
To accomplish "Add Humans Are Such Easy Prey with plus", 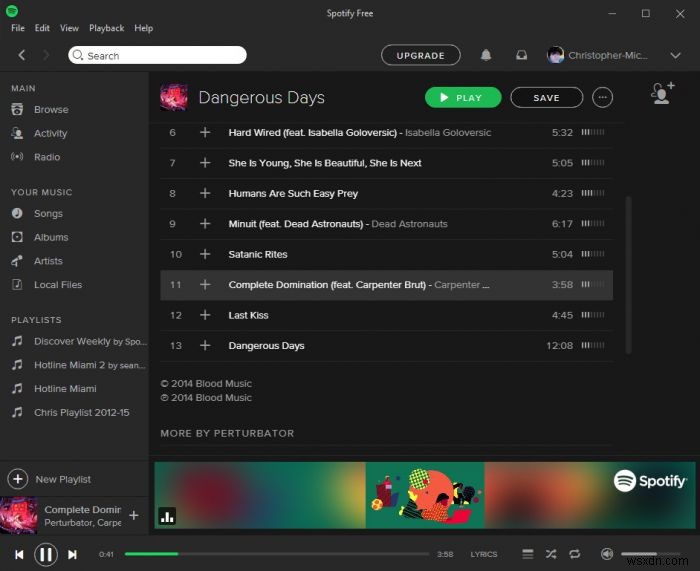I will [205, 193].
